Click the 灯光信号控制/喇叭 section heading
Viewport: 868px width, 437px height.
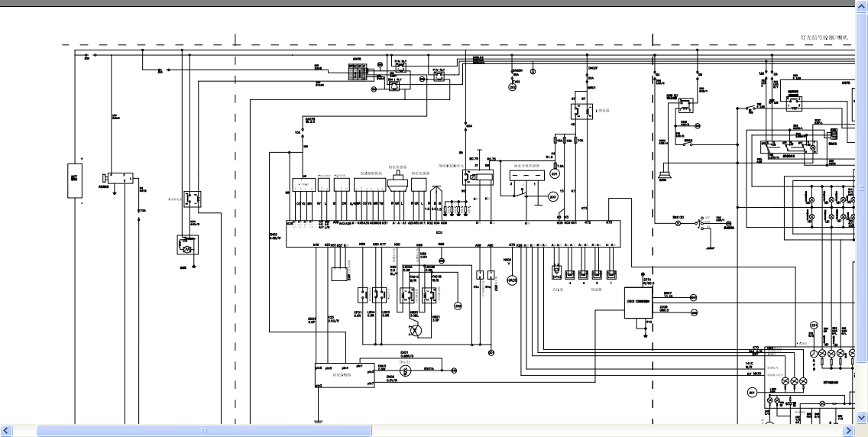click(x=824, y=37)
